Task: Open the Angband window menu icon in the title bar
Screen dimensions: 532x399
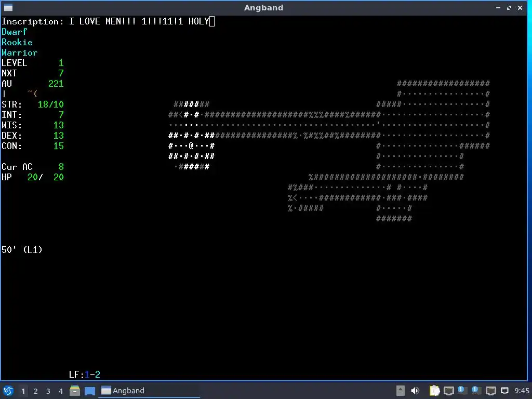Action: (x=8, y=7)
